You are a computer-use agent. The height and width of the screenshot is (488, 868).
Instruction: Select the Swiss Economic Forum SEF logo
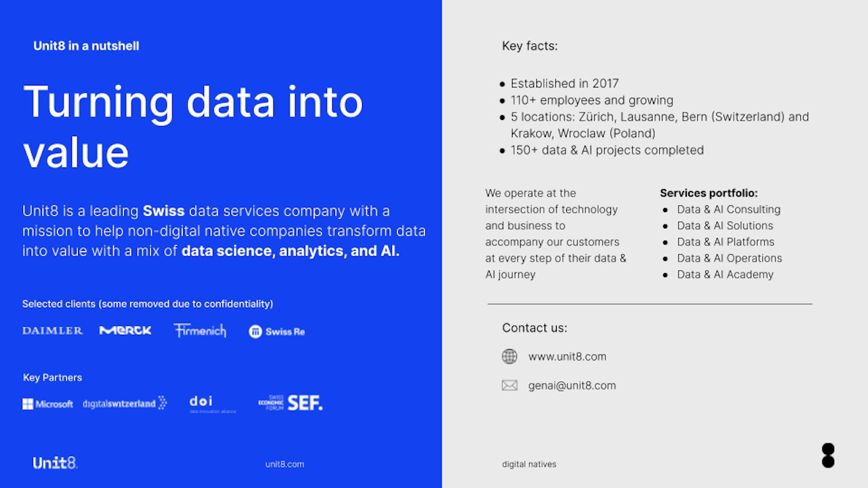coord(291,403)
